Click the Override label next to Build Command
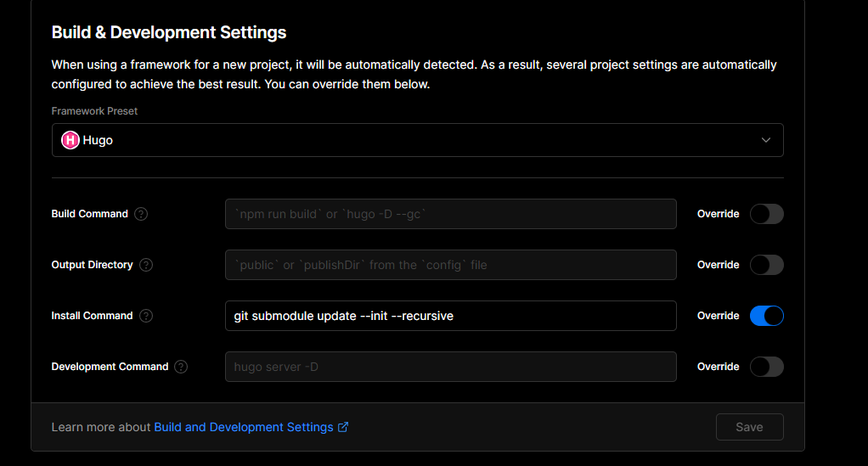Viewport: 868px width, 466px height. coord(718,214)
